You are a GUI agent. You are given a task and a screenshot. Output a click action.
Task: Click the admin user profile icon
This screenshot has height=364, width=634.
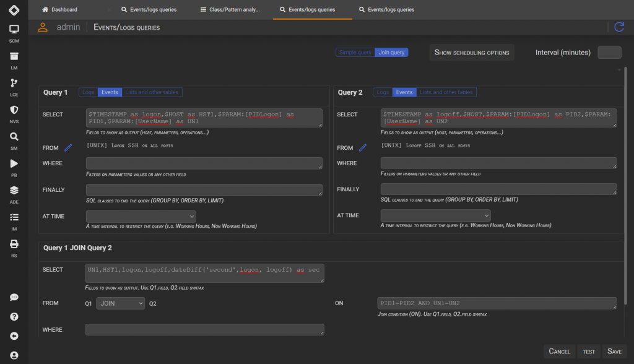(x=43, y=27)
